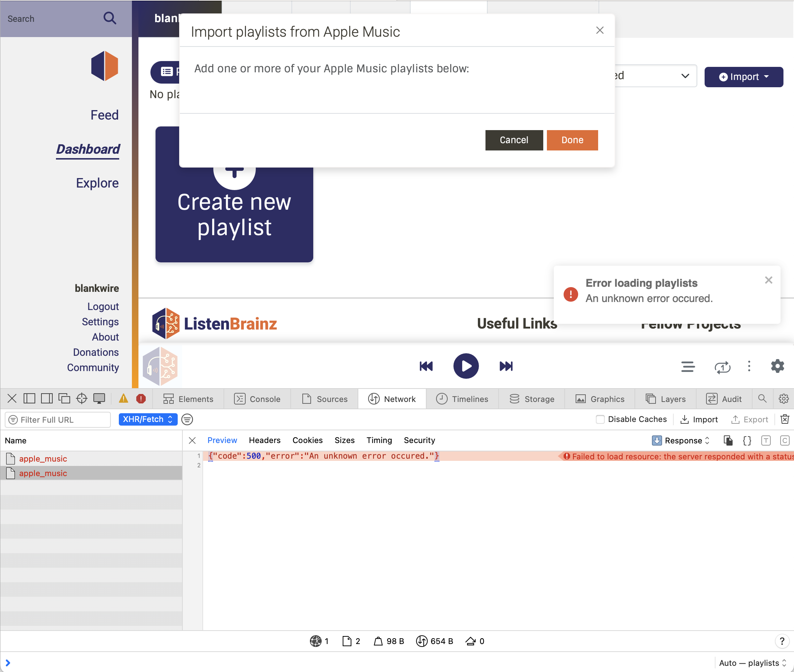Toggle pretty print braces icon
Viewport: 794px width, 672px height.
click(747, 440)
